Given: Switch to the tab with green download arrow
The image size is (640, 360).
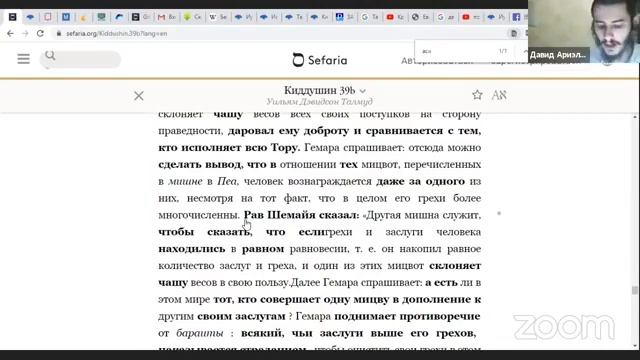Looking at the screenshot, I should [x=192, y=17].
